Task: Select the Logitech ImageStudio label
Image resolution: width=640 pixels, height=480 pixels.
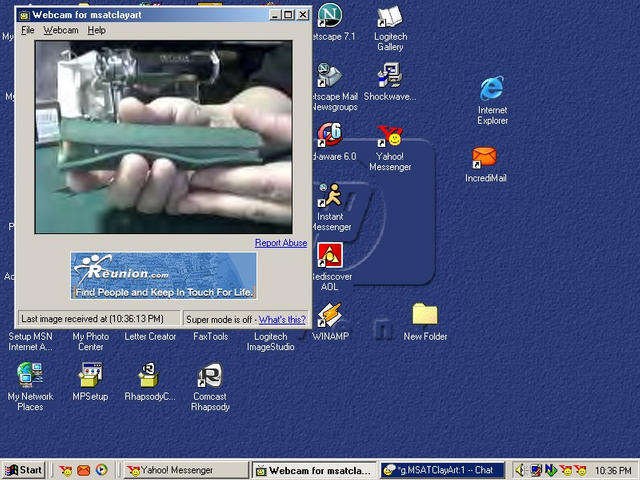Action: tap(271, 342)
